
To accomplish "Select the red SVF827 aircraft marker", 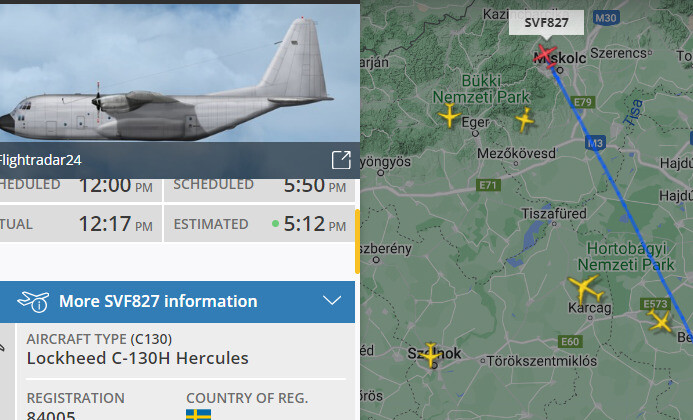I will 545,57.
